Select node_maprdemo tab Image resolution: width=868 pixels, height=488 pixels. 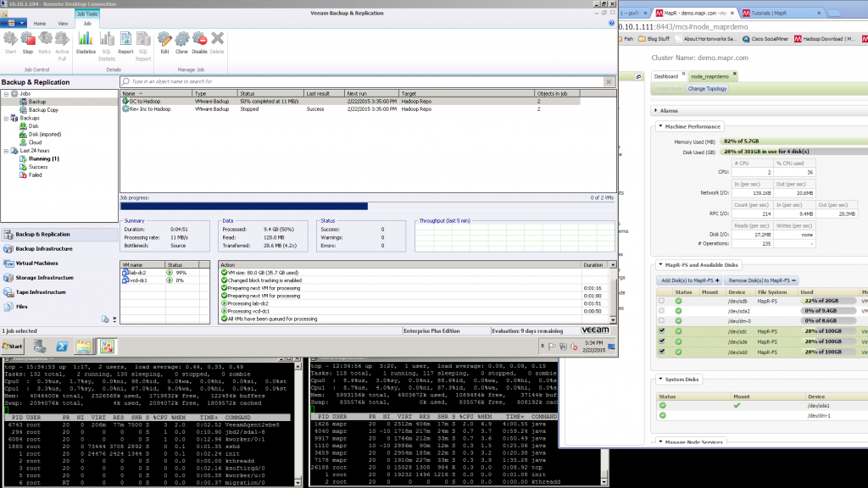pos(709,76)
